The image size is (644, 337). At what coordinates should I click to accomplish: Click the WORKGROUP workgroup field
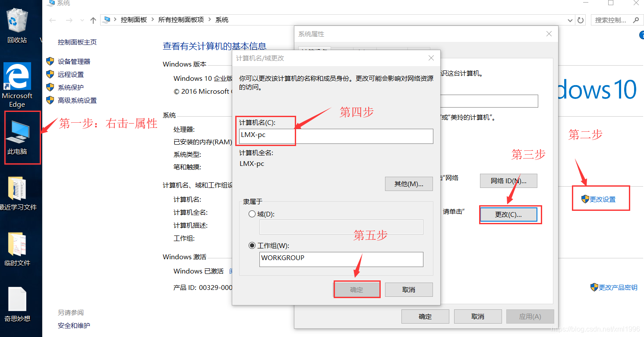342,259
